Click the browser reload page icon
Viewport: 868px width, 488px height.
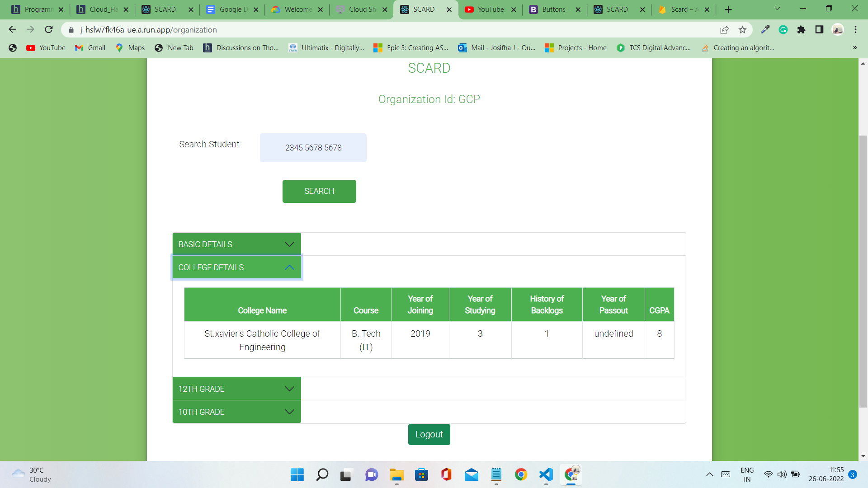[x=49, y=30]
